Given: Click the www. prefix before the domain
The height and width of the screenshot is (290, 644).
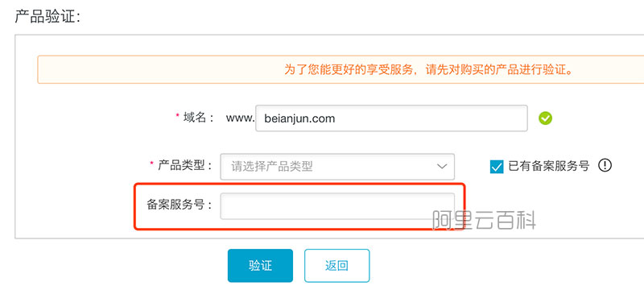Looking at the screenshot, I should (240, 118).
